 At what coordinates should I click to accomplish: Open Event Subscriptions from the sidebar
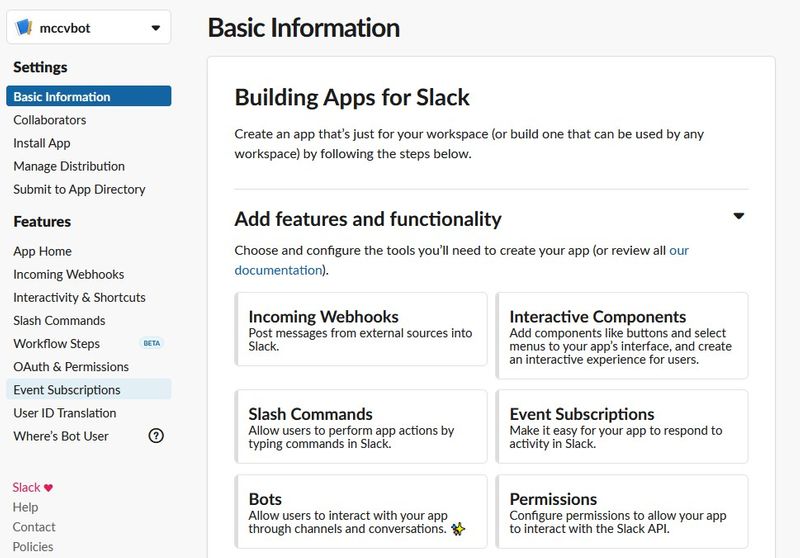67,390
